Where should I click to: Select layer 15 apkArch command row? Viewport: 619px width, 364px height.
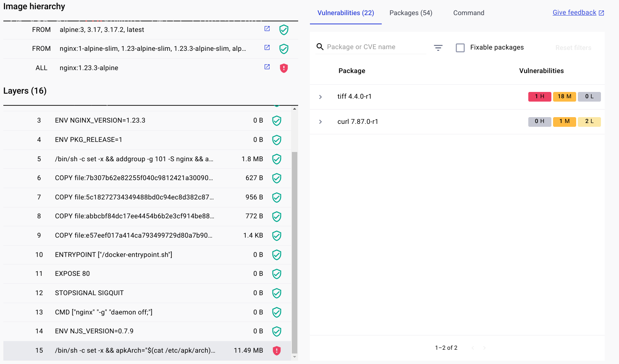click(147, 351)
